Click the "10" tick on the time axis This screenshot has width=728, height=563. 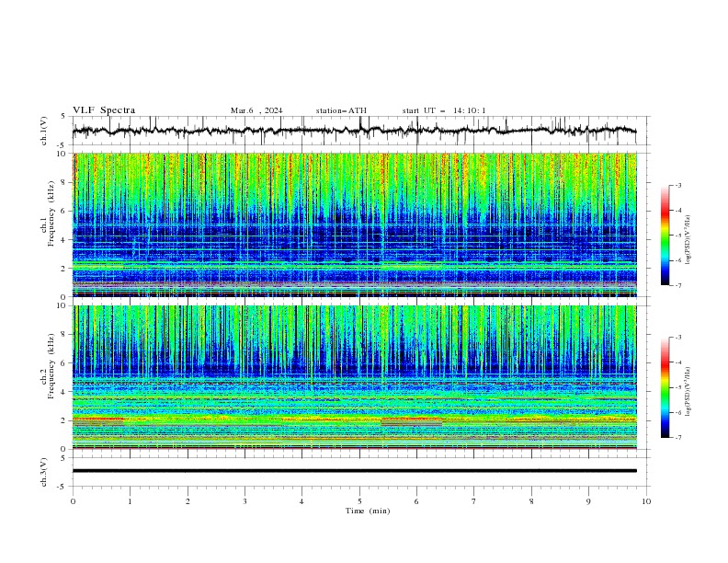(x=646, y=501)
